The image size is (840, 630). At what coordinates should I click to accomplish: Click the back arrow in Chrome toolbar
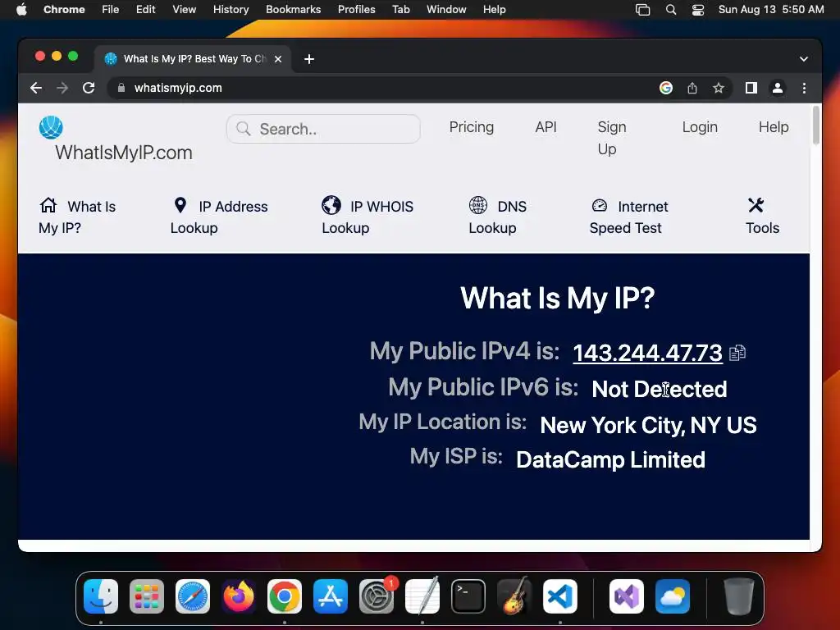pos(36,88)
